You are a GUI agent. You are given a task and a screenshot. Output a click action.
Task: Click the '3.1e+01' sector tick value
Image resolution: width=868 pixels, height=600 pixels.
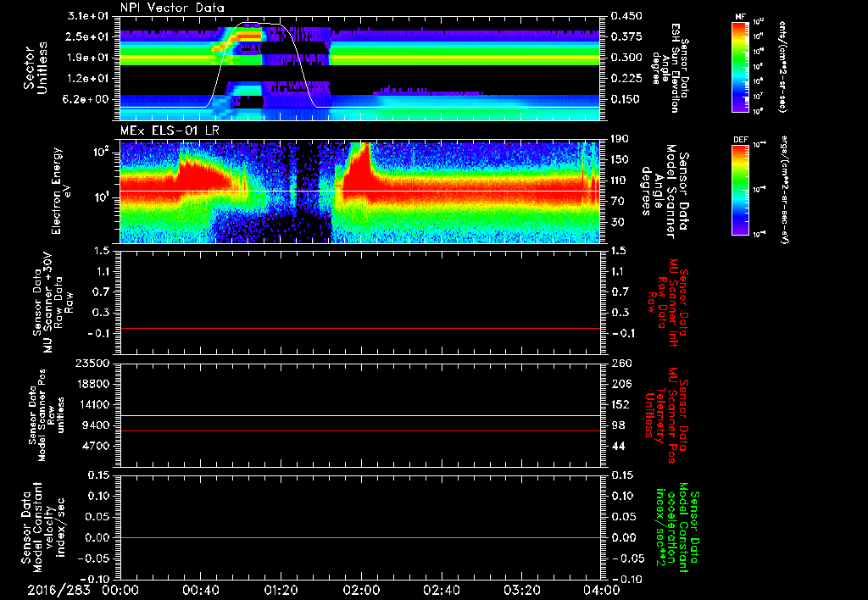tap(88, 16)
